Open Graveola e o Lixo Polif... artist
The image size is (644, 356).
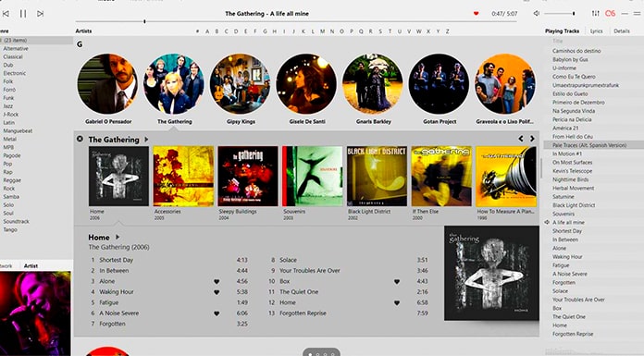[x=505, y=84]
